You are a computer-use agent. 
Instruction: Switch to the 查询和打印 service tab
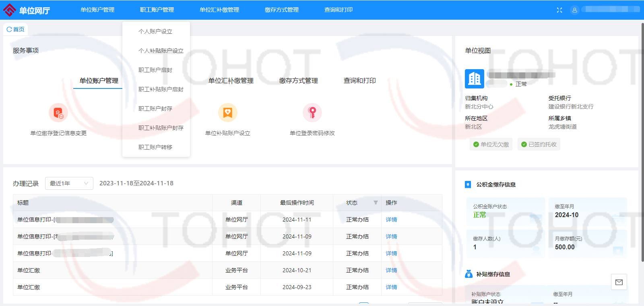(x=359, y=81)
